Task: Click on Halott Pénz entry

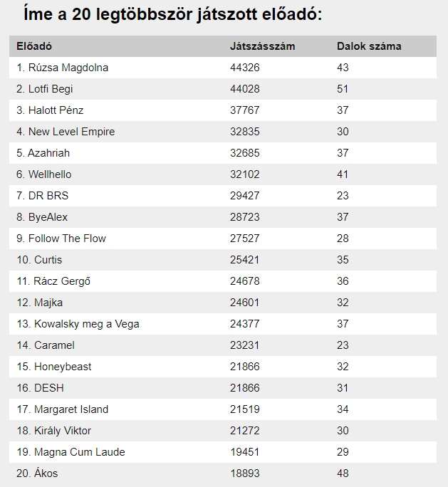Action: 50,110
